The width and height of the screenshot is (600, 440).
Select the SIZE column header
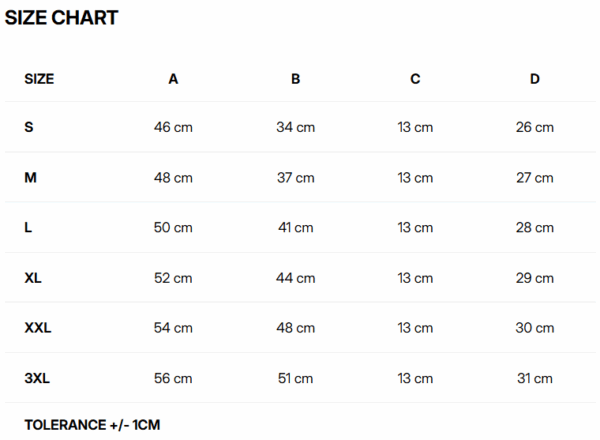39,78
